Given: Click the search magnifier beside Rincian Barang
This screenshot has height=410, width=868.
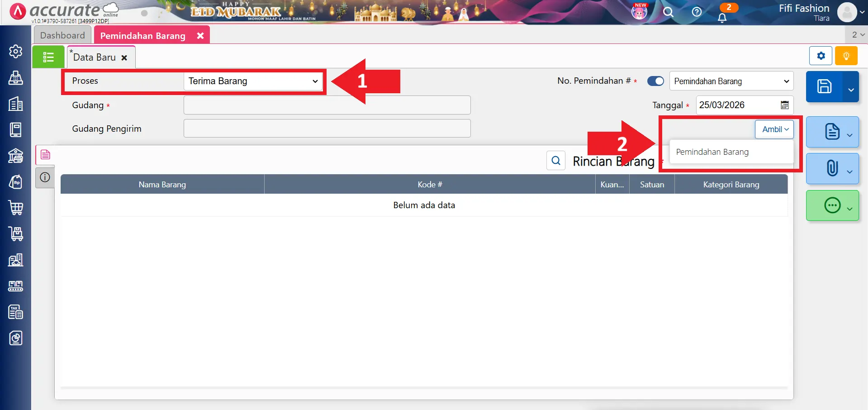Looking at the screenshot, I should tap(556, 161).
